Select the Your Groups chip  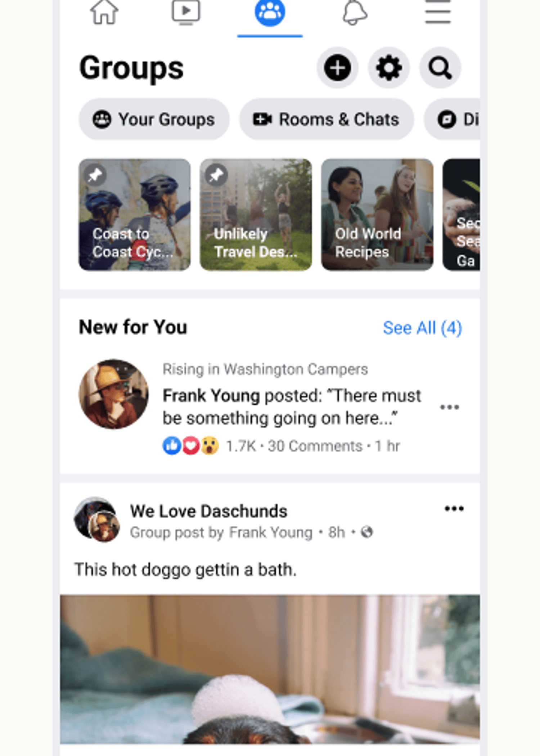[x=154, y=119]
